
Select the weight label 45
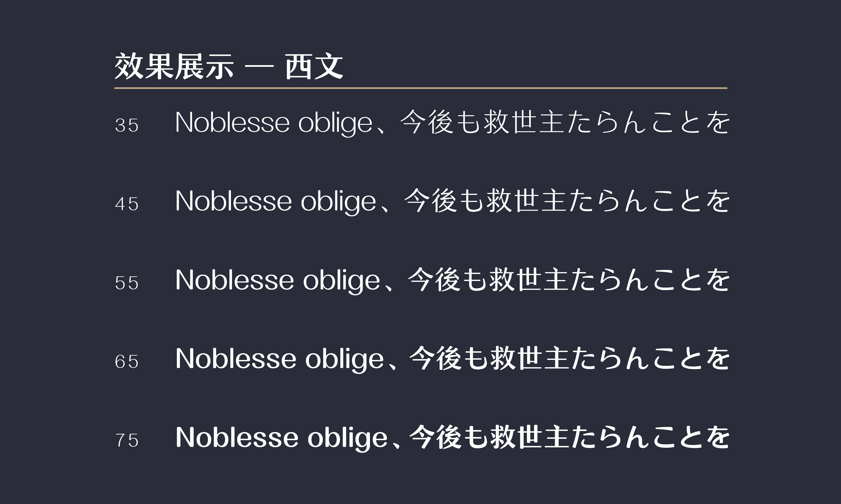(x=127, y=204)
